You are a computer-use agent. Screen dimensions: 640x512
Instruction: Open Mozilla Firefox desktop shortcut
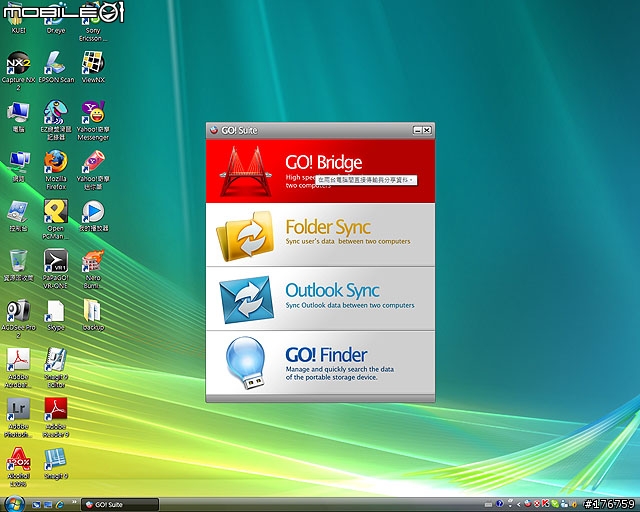[x=56, y=170]
